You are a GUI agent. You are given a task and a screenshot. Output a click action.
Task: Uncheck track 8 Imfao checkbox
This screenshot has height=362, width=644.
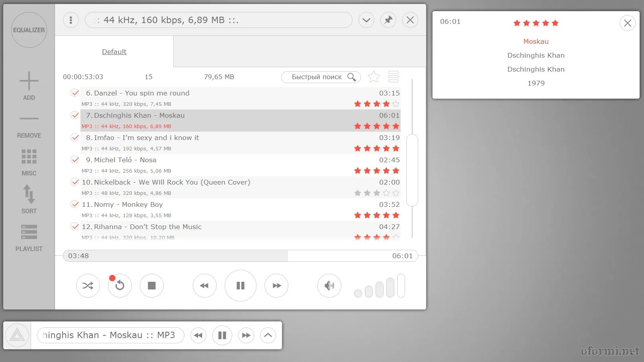75,137
